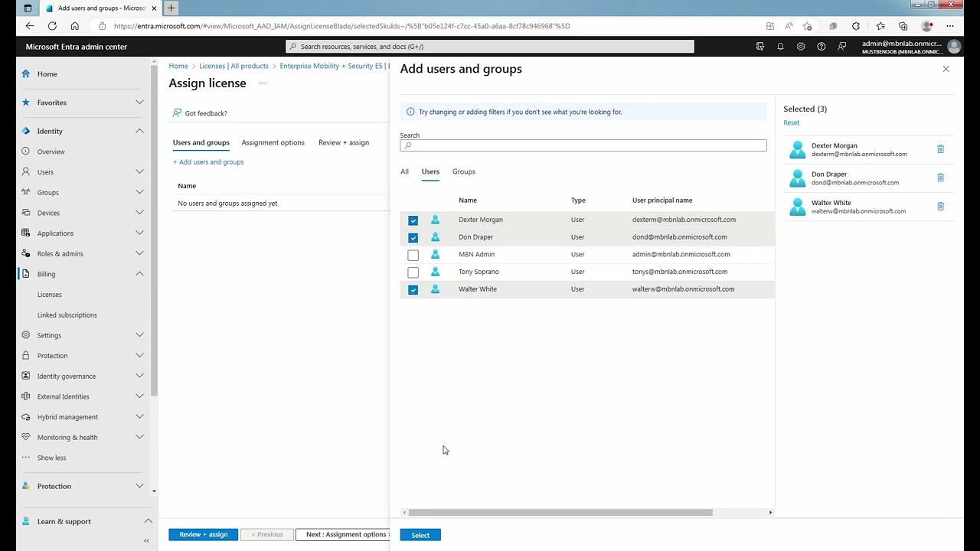
Task: Click the Search field in the Add users panel
Action: coord(583,145)
